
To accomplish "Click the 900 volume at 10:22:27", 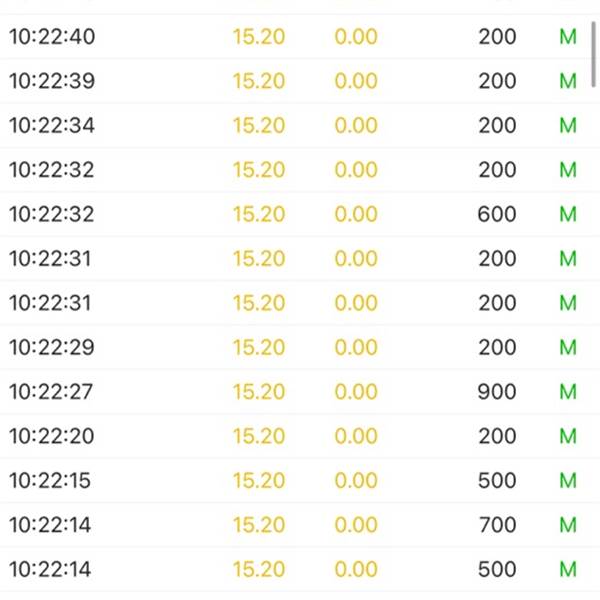I will [x=497, y=392].
